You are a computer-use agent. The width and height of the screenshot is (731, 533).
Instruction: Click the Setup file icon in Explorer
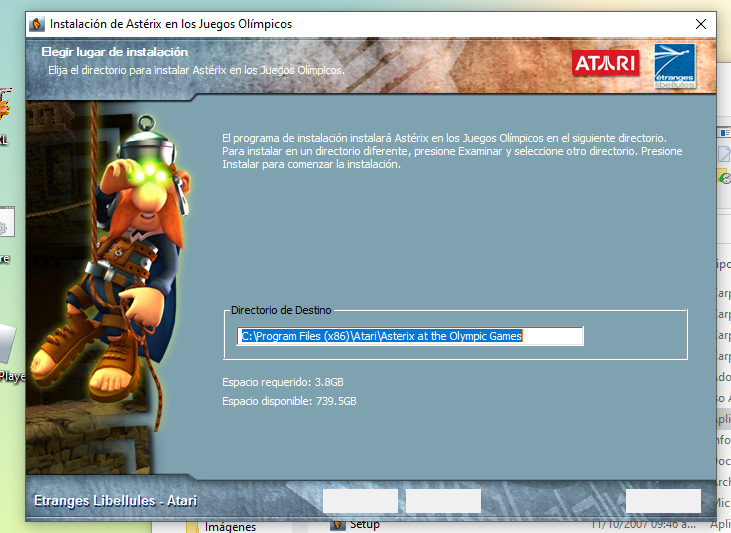click(x=338, y=526)
